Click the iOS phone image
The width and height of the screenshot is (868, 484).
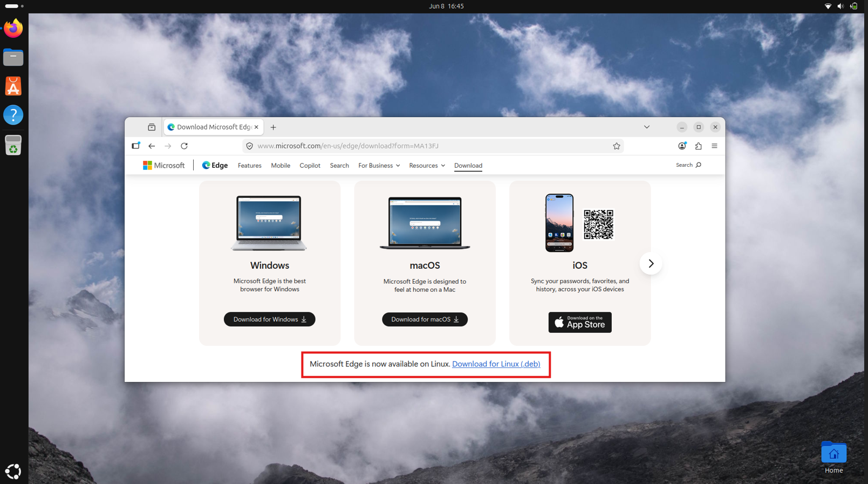[559, 223]
